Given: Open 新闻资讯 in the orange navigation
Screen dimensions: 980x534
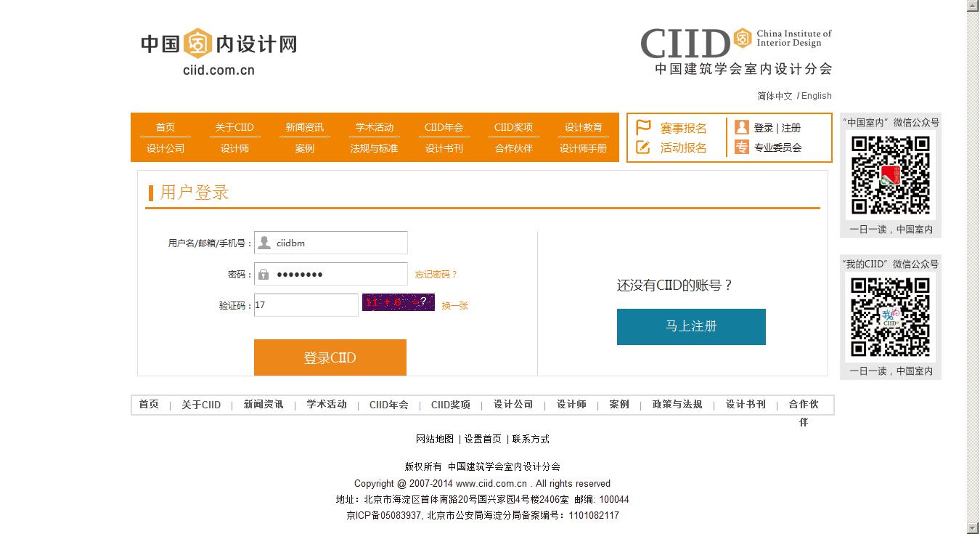Looking at the screenshot, I should click(x=305, y=127).
